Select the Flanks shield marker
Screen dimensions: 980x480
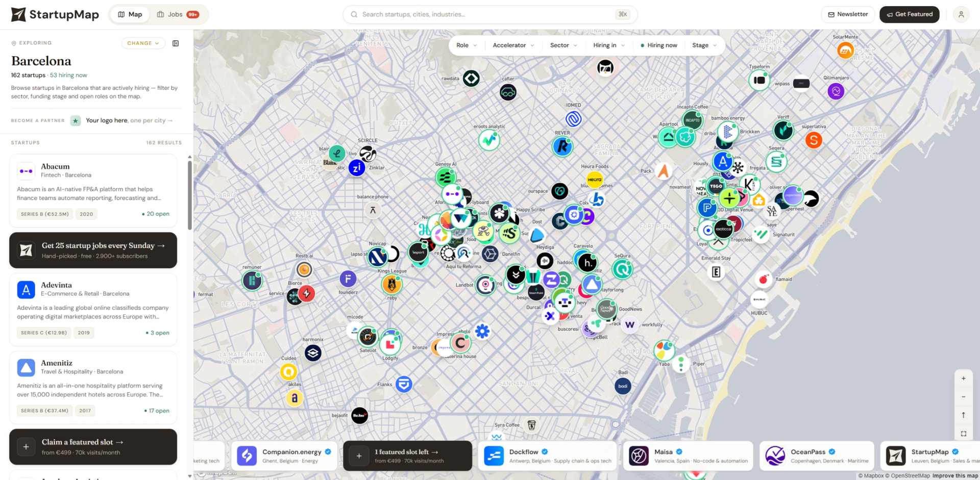point(404,384)
